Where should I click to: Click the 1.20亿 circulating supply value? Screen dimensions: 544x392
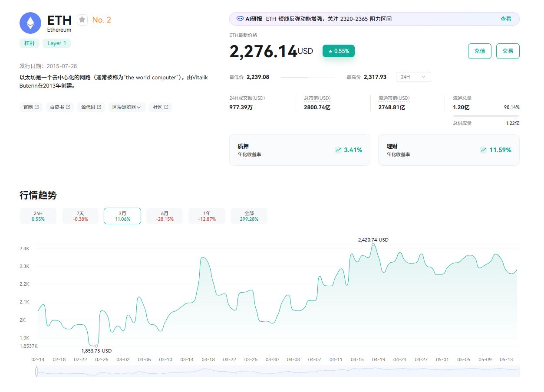coord(461,107)
